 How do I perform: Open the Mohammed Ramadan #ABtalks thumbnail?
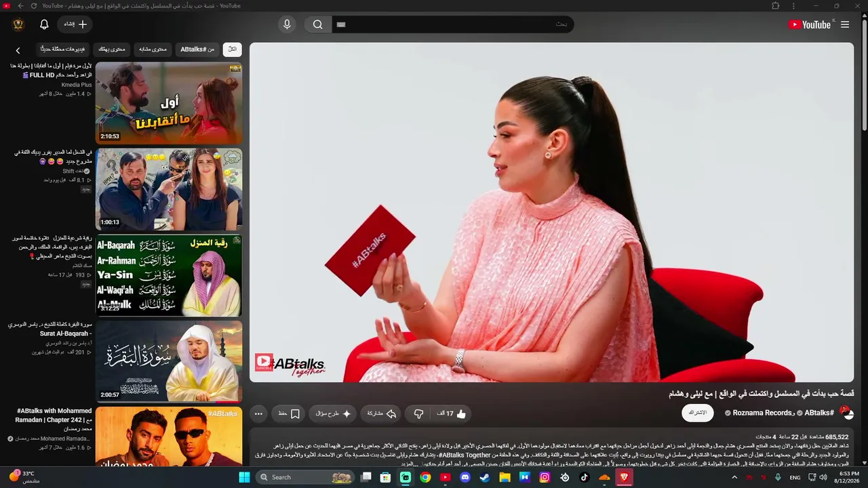(x=169, y=436)
